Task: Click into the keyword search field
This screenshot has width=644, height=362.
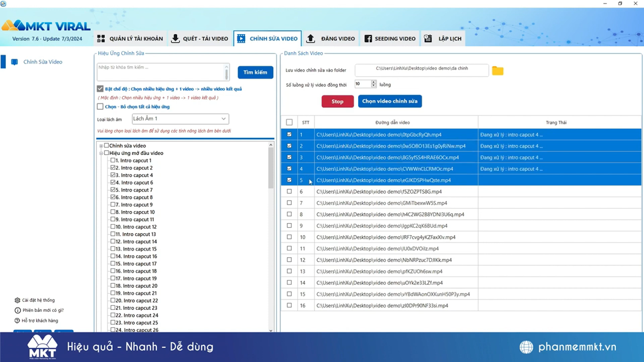Action: click(x=160, y=72)
